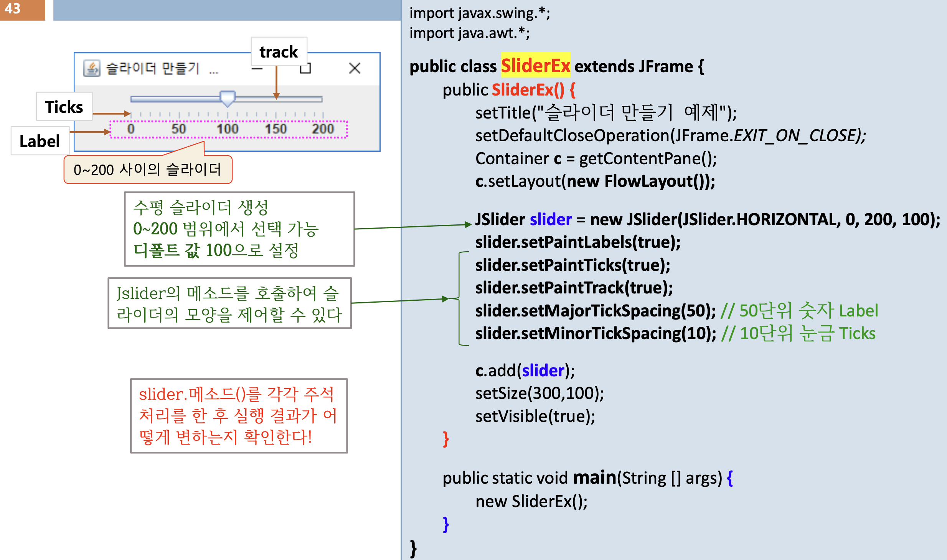
Task: Click the track callout label
Action: click(279, 52)
